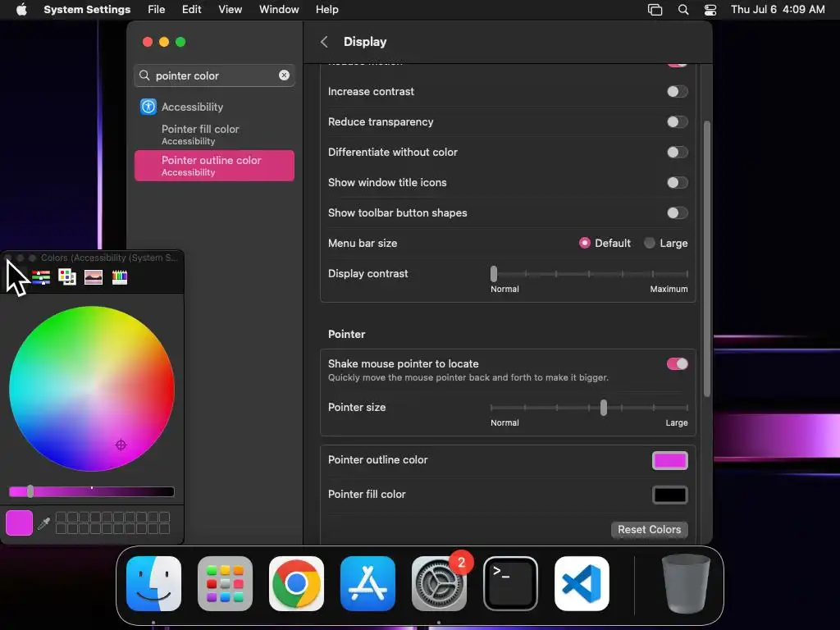Viewport: 840px width, 630px height.
Task: Open Control Center in the menu bar
Action: point(710,10)
